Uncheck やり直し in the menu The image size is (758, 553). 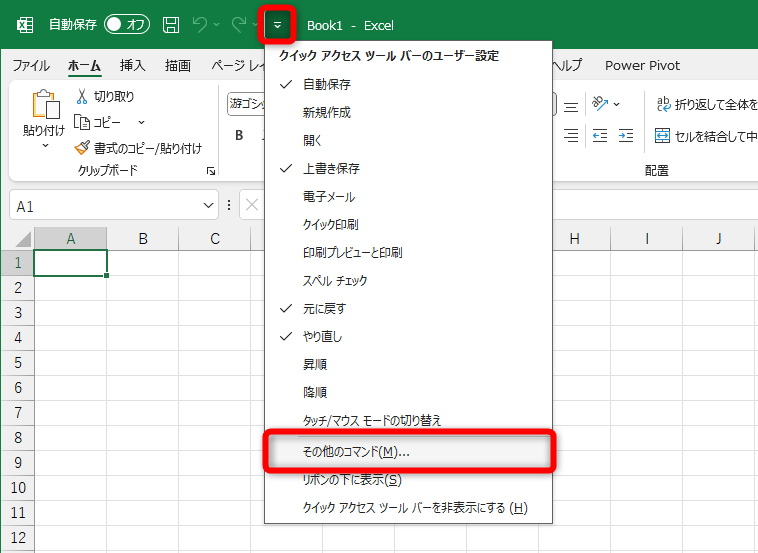408,336
